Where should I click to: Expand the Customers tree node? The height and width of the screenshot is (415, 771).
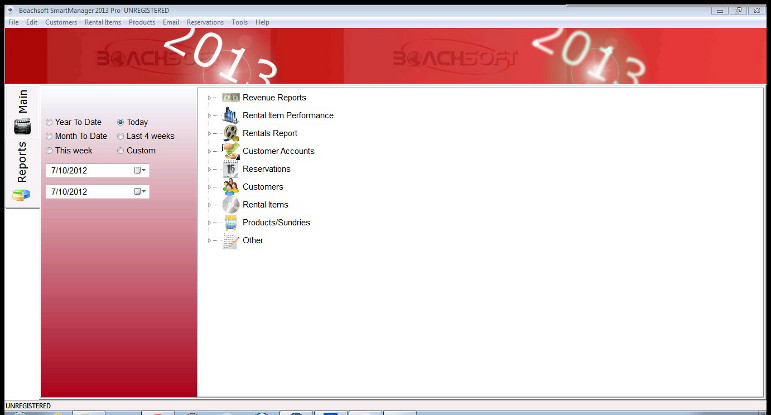[209, 187]
